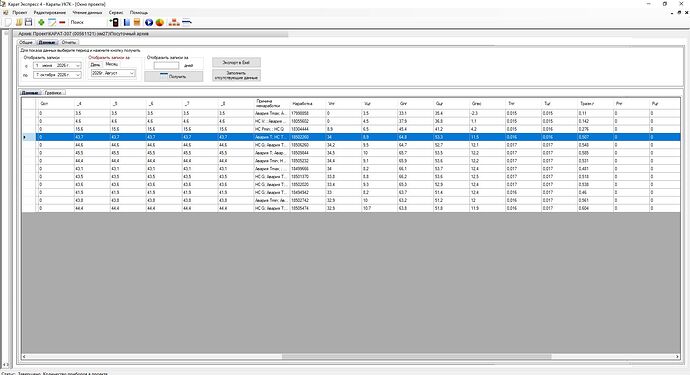Click the _4 column header
This screenshot has width=690, height=375.
click(x=92, y=104)
